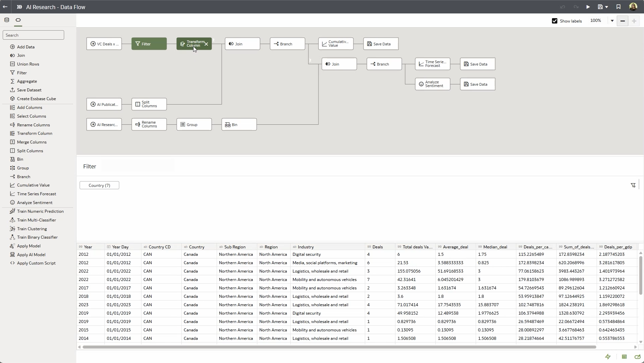Click the lightning icon in the status bar
The image size is (644, 363).
pyautogui.click(x=608, y=357)
